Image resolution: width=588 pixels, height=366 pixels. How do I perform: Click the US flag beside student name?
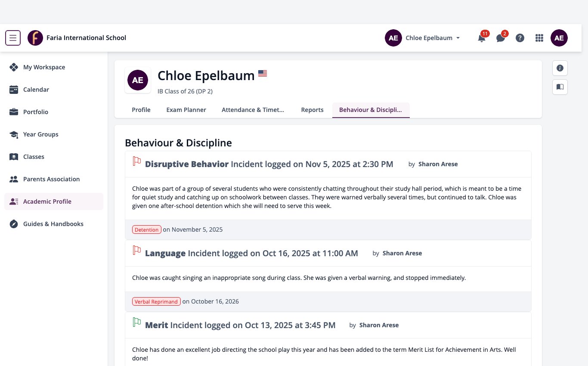(x=263, y=74)
